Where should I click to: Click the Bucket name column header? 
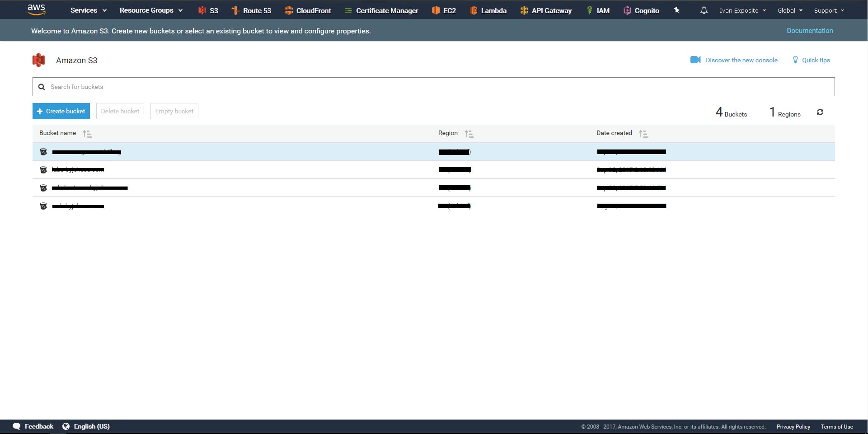(57, 133)
